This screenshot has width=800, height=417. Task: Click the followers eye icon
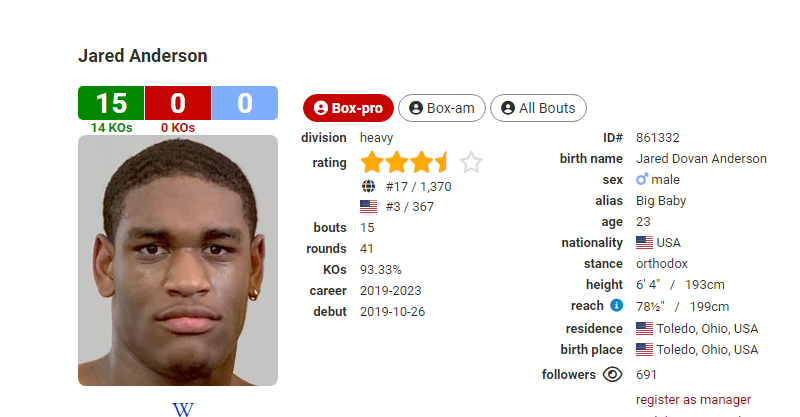point(612,374)
